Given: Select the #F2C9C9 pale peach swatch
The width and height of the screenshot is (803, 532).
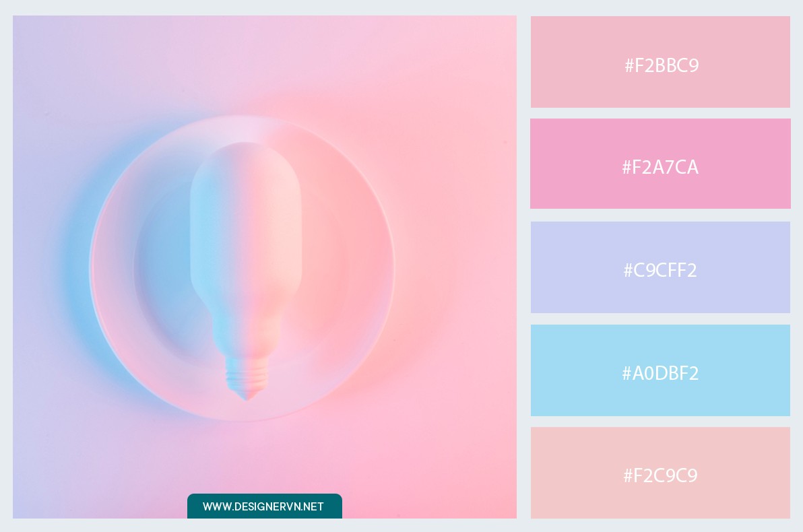Looking at the screenshot, I should (x=660, y=473).
